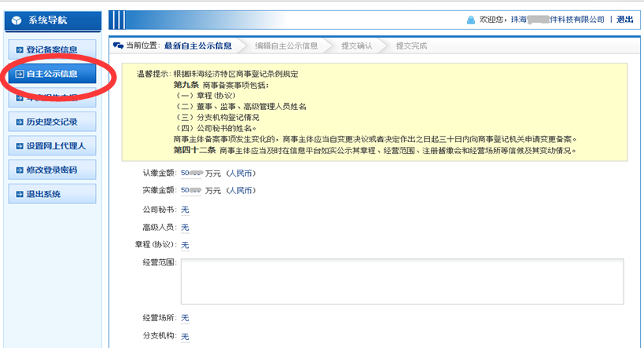
Task: Click the 实缴金额 value field
Action: (191, 191)
